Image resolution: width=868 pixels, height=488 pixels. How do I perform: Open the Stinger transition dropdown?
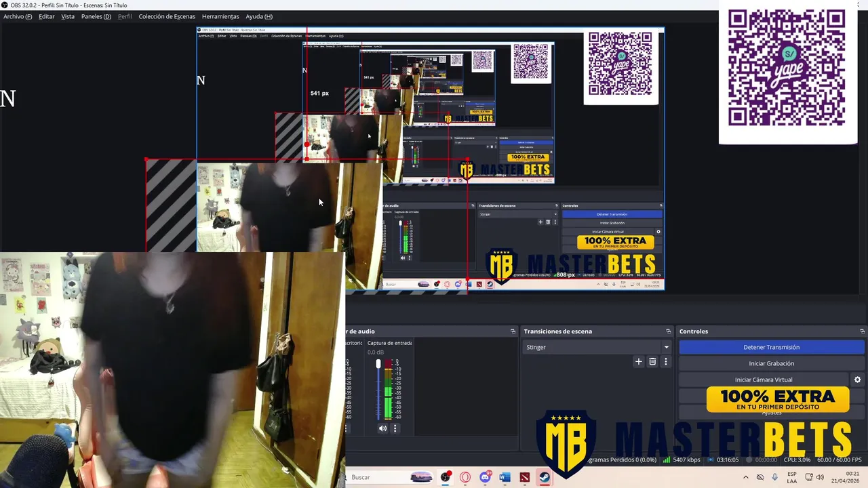coord(597,347)
